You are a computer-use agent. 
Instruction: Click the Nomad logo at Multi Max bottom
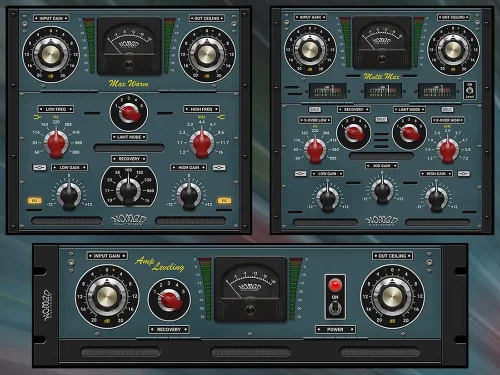point(382,220)
